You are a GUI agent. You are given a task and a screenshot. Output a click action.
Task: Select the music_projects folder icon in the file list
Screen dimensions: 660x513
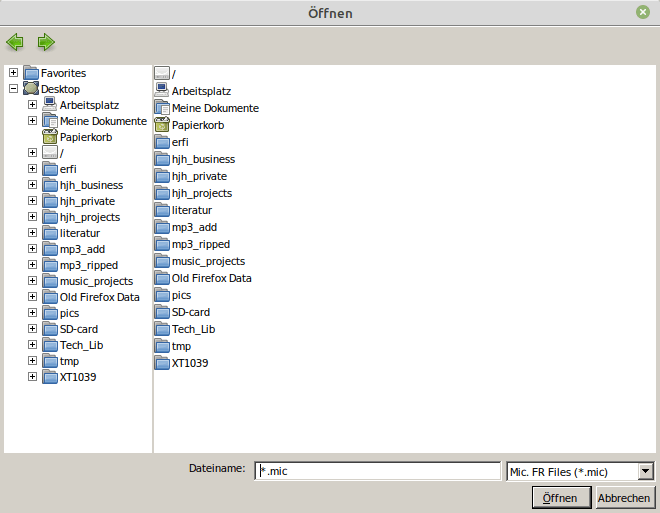(x=162, y=261)
